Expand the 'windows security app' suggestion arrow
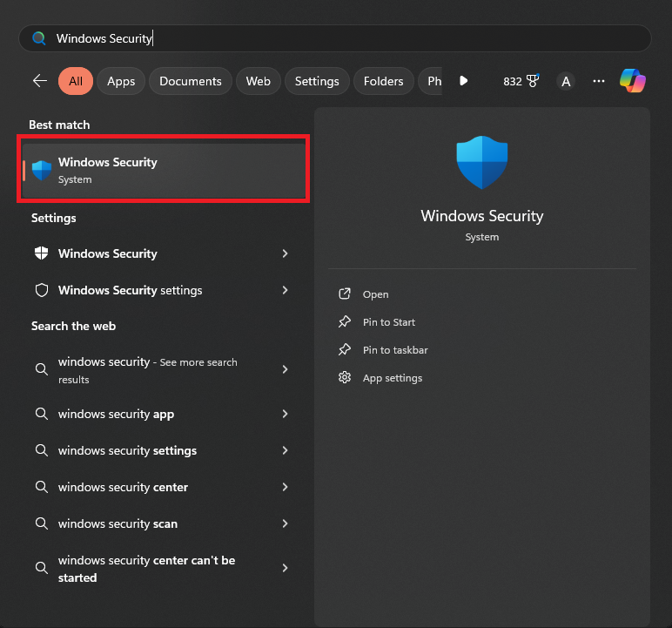 tap(285, 415)
